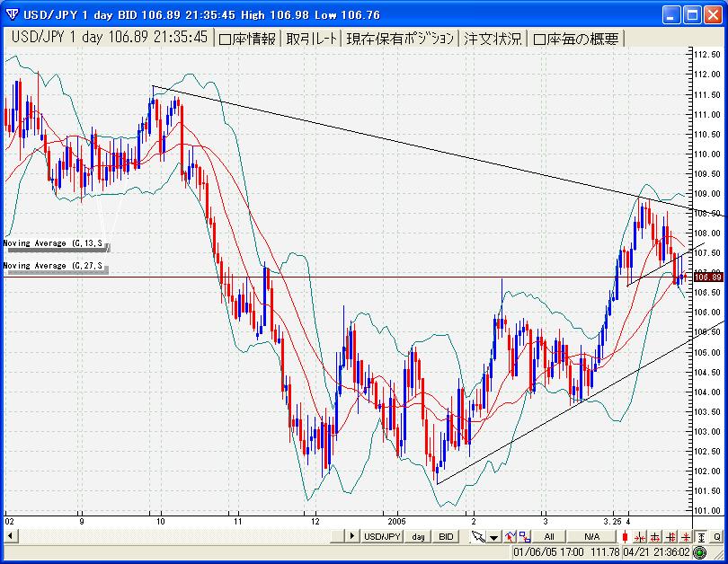Image resolution: width=728 pixels, height=564 pixels.
Task: Switch to the 取引レート tab
Action: tap(311, 39)
